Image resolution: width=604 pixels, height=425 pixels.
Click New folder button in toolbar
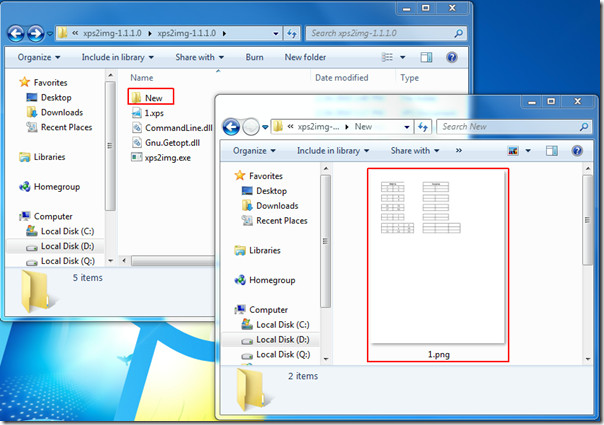(305, 57)
